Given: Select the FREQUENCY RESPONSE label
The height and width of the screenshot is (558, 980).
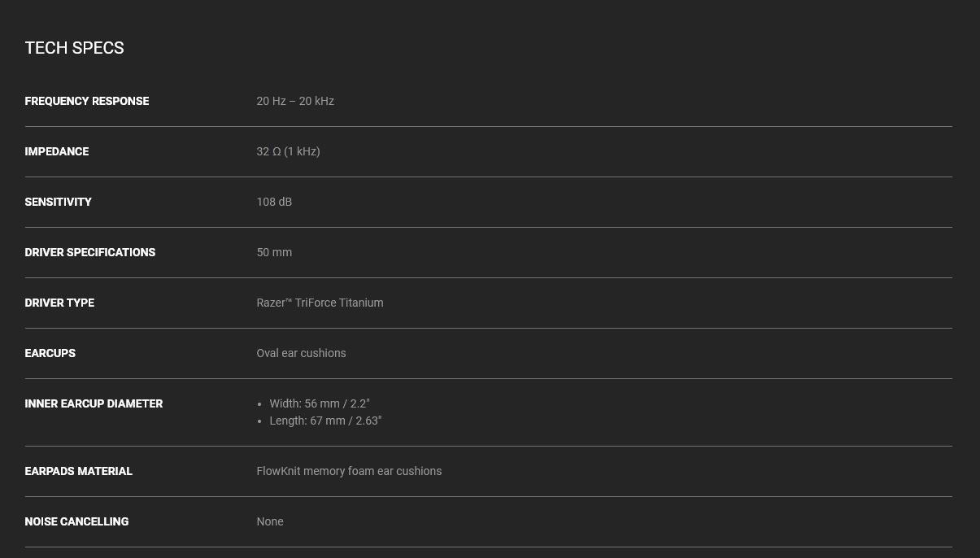Looking at the screenshot, I should tap(87, 102).
